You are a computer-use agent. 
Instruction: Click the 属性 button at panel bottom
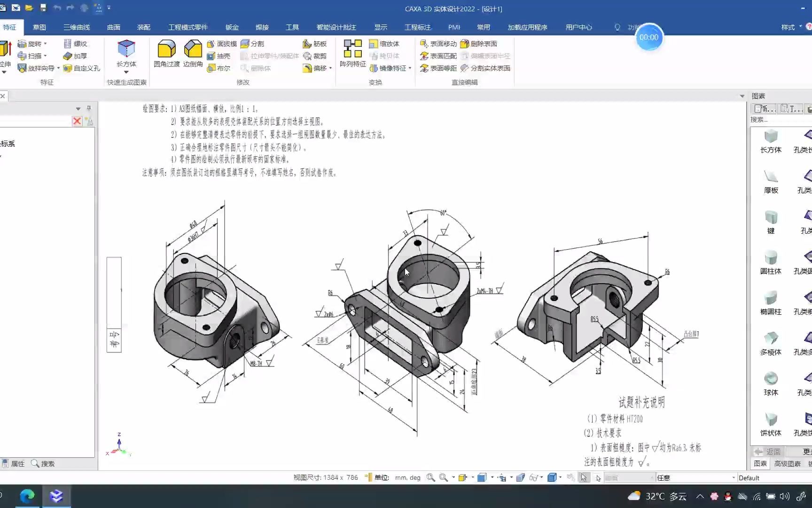[13, 463]
